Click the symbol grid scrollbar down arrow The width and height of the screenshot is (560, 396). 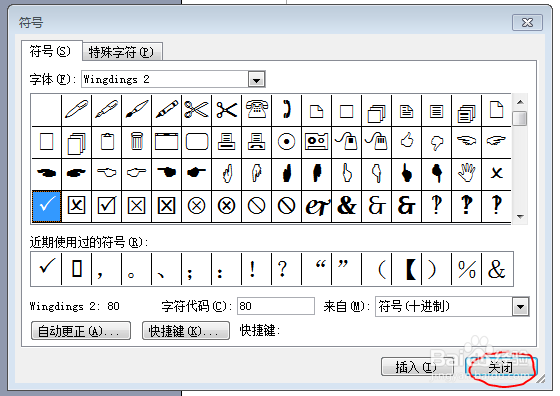tap(520, 216)
